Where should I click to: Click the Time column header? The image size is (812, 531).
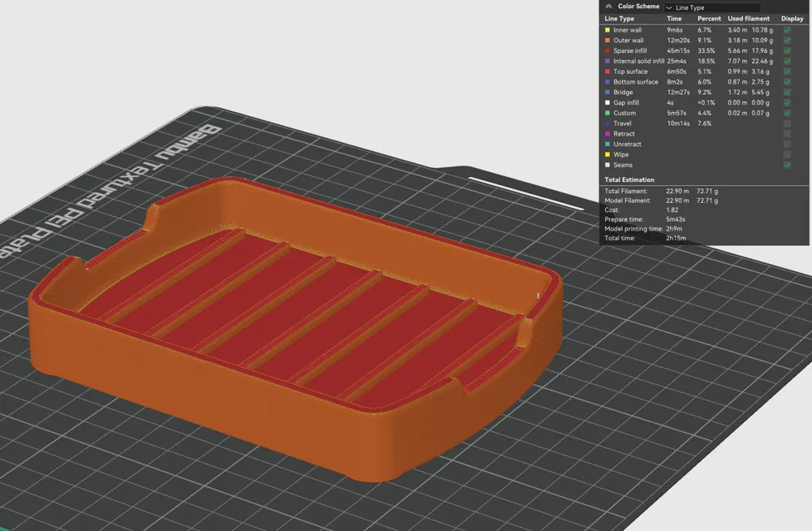pos(674,19)
